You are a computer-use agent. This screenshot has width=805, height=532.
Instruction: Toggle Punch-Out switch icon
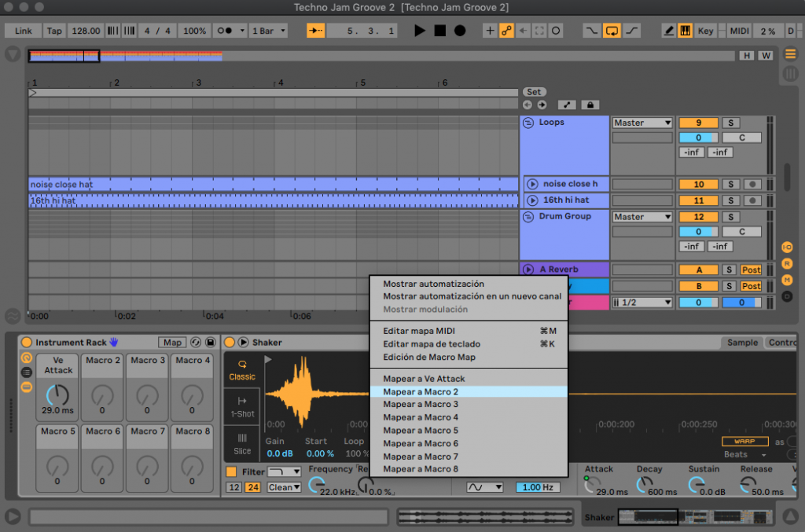[x=632, y=31]
